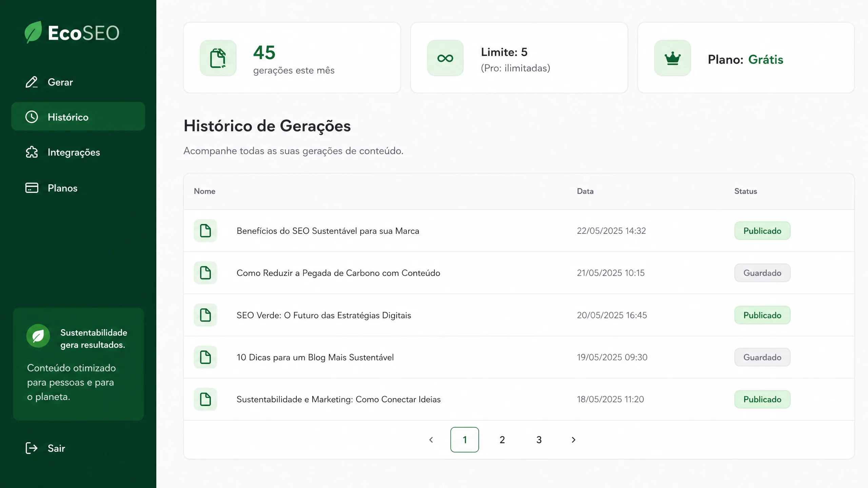Click '(Pro: ilimitadas)' text
The width and height of the screenshot is (868, 488).
tap(515, 68)
